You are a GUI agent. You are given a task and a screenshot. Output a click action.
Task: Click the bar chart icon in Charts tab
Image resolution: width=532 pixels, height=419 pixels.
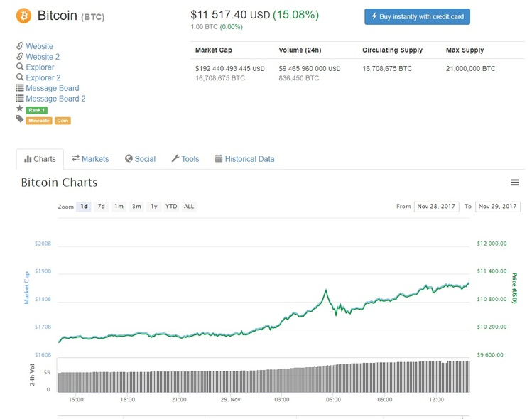pyautogui.click(x=28, y=159)
